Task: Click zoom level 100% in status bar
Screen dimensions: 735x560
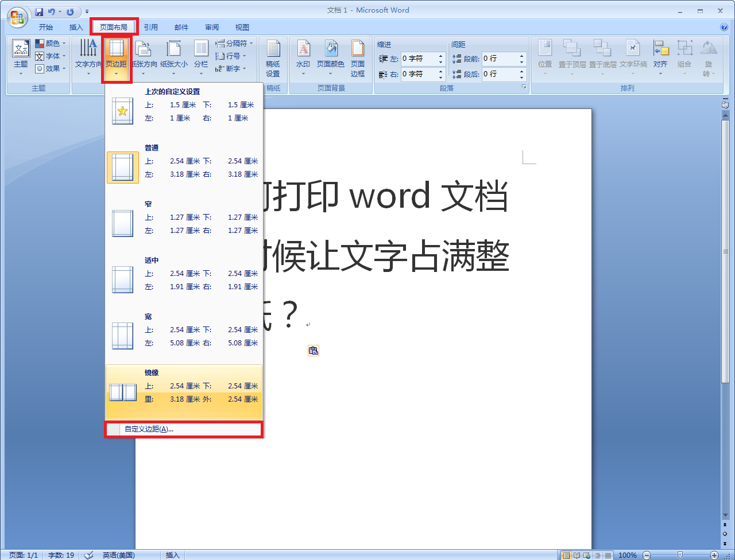Action: pos(628,555)
